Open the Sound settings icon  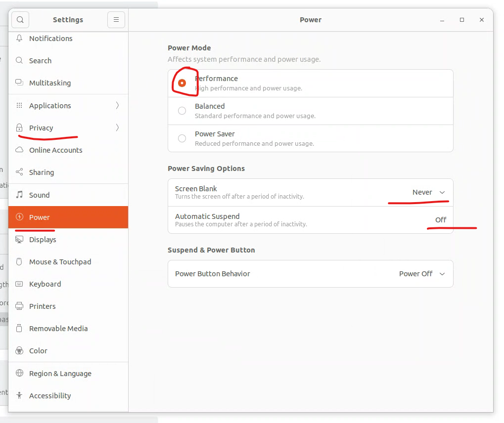pyautogui.click(x=19, y=195)
